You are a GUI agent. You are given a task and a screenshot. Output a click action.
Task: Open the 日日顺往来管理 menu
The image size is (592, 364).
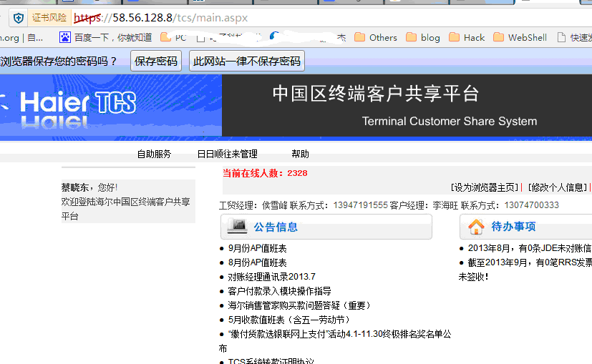coord(228,154)
